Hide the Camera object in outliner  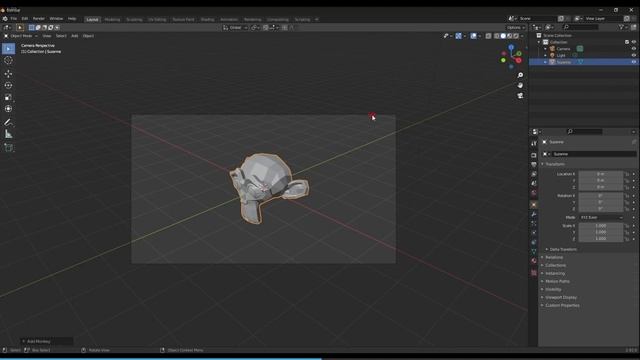pyautogui.click(x=634, y=49)
